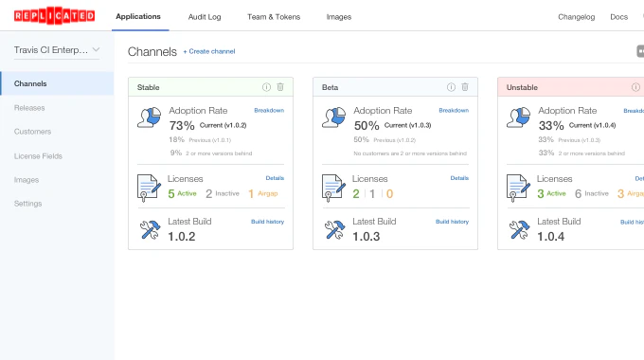Click Unstable adoption rate pie chart icon

tap(519, 117)
